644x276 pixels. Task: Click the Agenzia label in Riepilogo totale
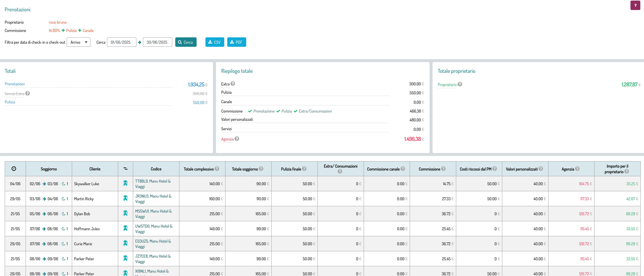(x=227, y=139)
